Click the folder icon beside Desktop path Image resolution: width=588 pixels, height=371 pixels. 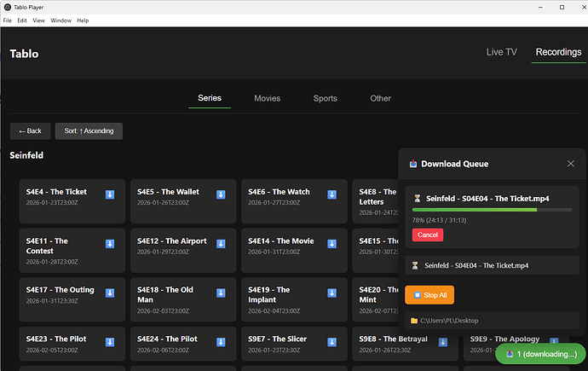[x=414, y=321]
